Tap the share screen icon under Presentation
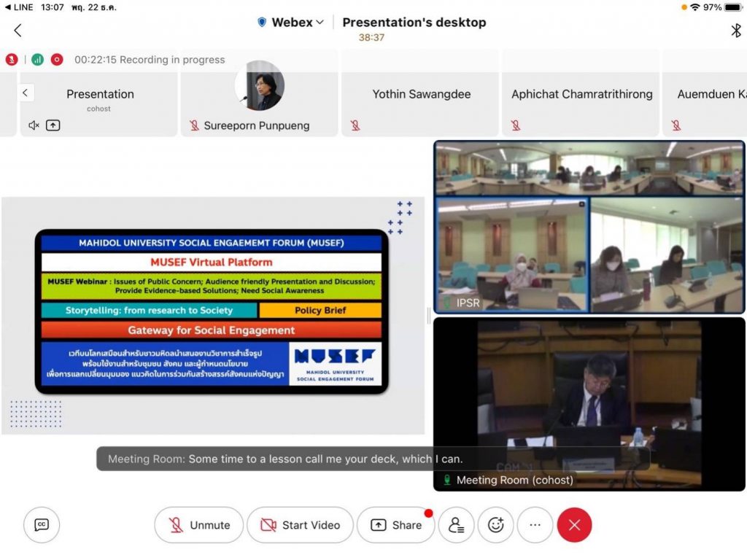This screenshot has width=747, height=560. click(53, 125)
